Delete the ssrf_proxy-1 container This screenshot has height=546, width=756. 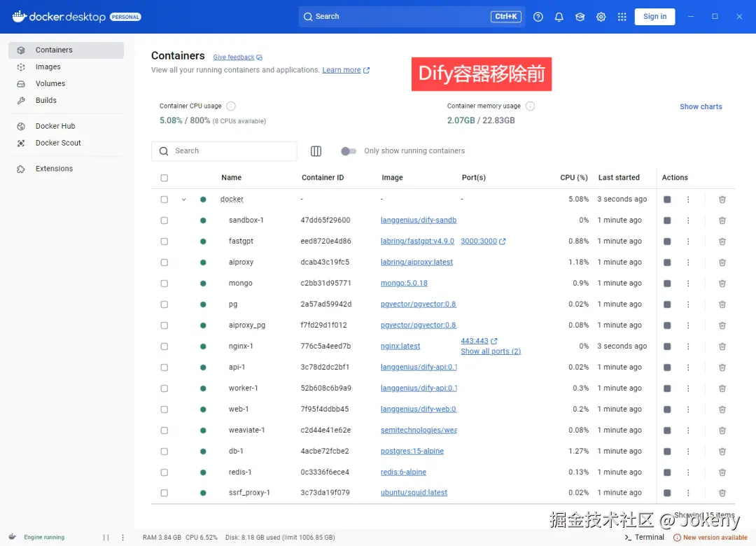(x=722, y=493)
